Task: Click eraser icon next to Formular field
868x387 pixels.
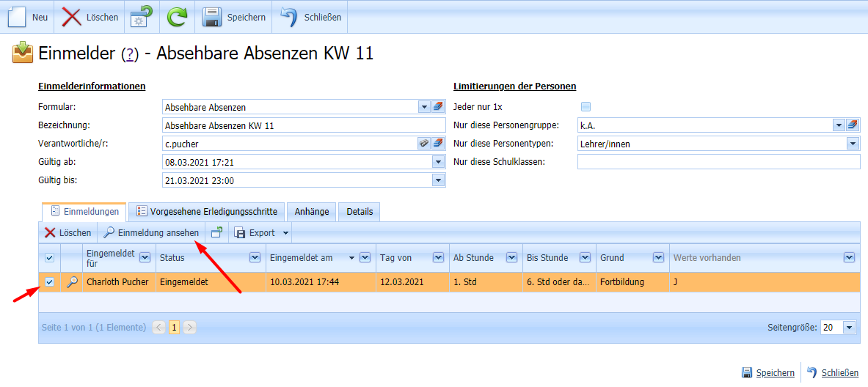Action: pyautogui.click(x=438, y=107)
